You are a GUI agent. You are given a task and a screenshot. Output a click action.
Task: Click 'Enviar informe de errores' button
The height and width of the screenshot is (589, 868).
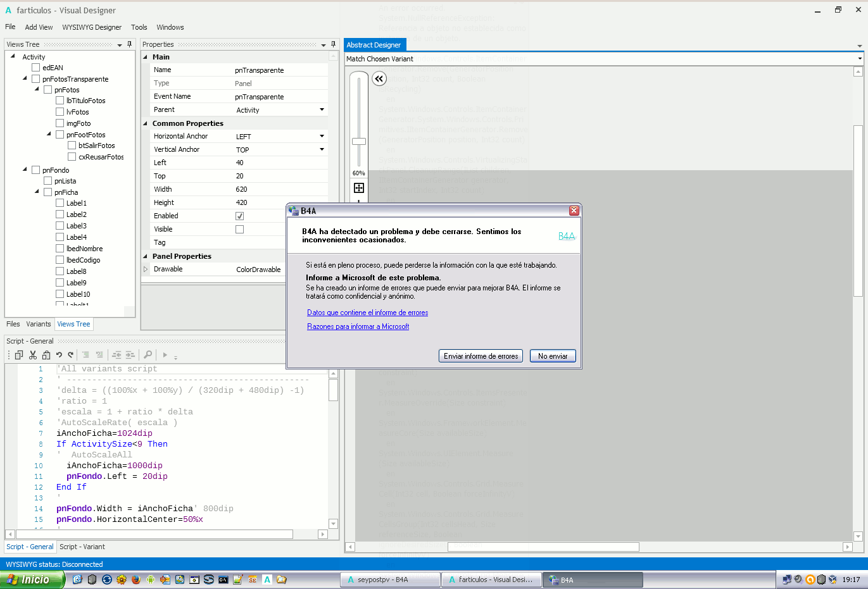pos(481,356)
